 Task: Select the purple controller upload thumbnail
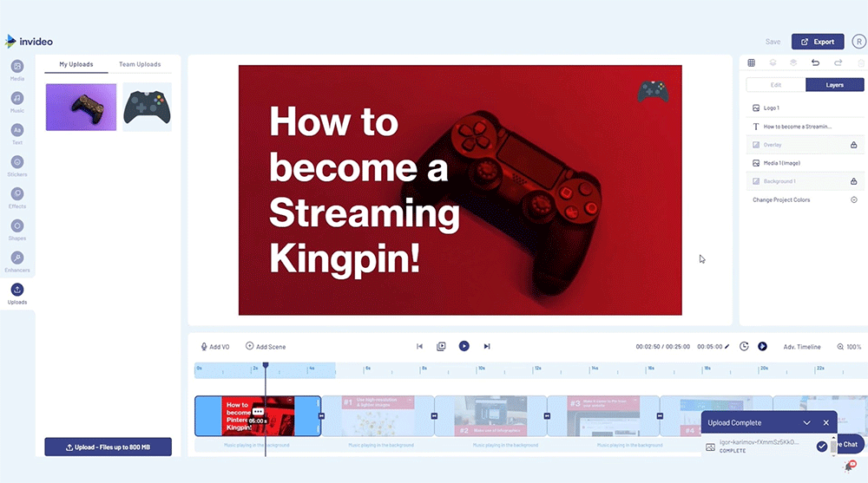(81, 107)
